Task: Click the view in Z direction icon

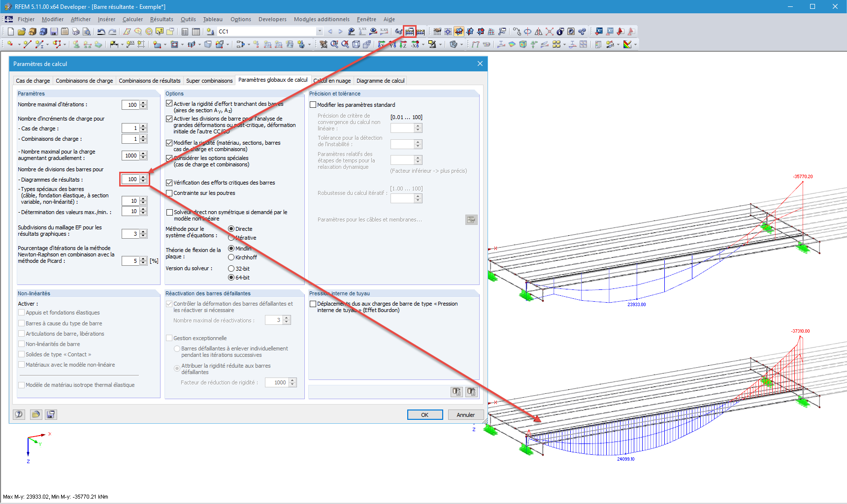Action: [403, 44]
